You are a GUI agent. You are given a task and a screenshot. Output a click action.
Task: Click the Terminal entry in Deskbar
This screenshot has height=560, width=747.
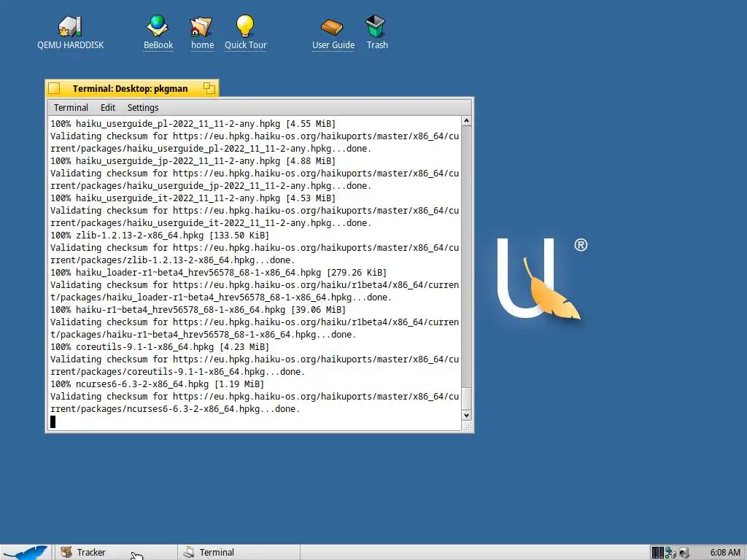click(239, 553)
